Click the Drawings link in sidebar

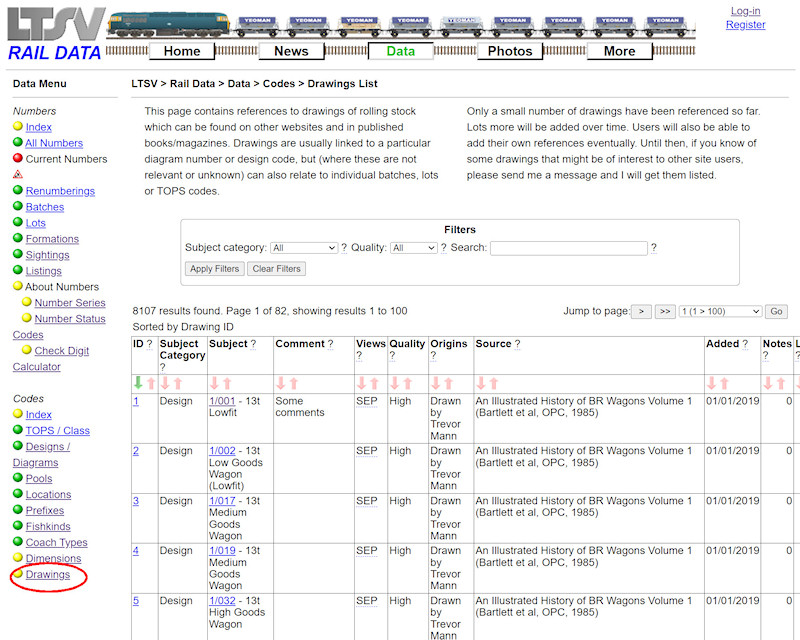(47, 575)
